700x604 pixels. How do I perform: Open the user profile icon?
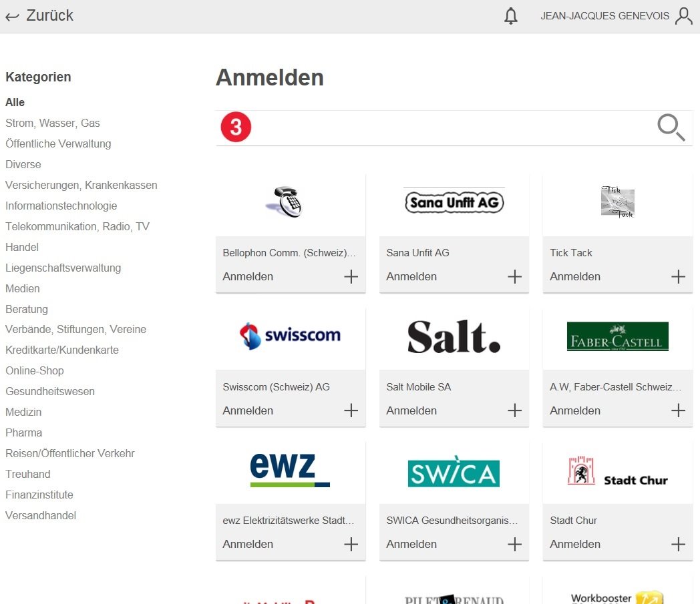coord(683,16)
